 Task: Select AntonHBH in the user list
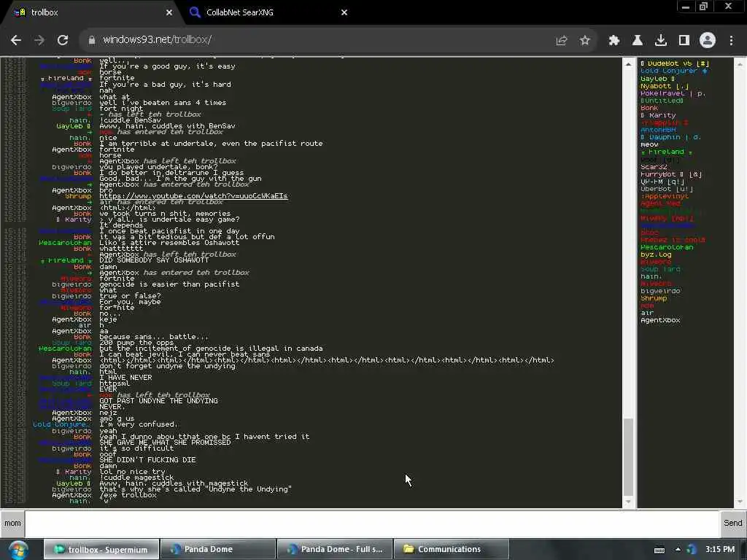(x=659, y=130)
